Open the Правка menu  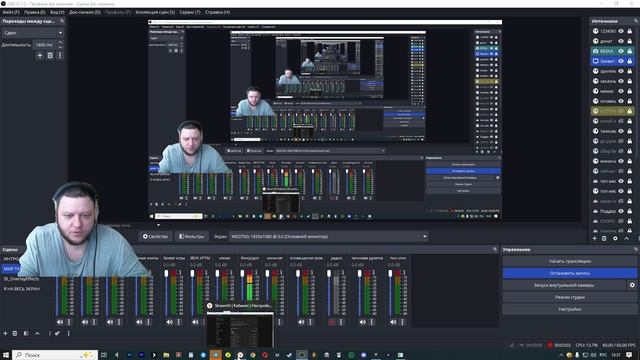point(35,12)
